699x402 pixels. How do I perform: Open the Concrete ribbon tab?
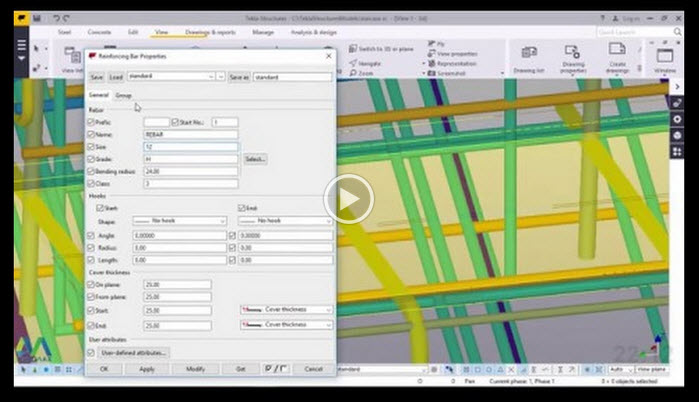point(99,32)
